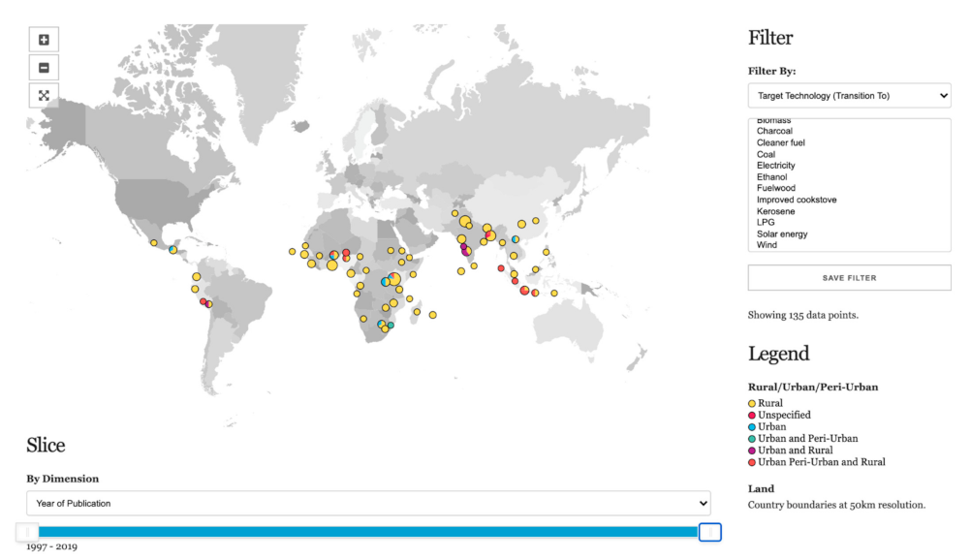Viewport: 971px width, 560px height.
Task: Select Ethanol in the filter list
Action: tap(773, 177)
